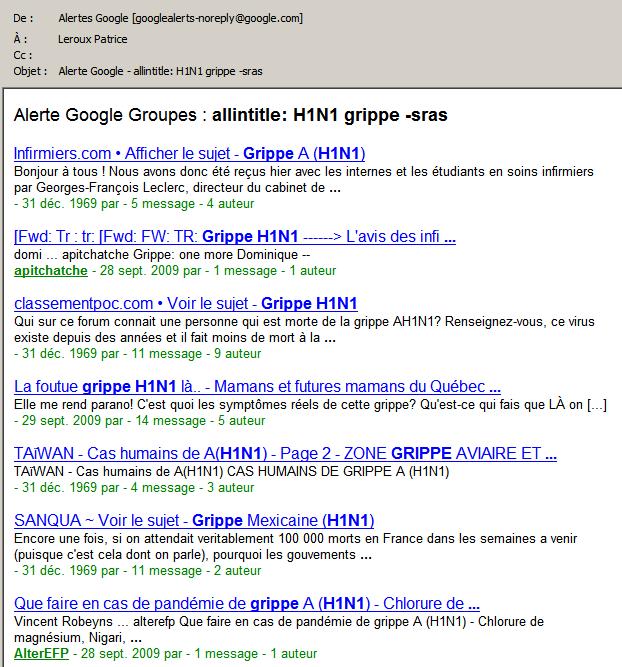Click the "Objet :" header label
Viewport: 622px width, 667px height.
click(30, 71)
